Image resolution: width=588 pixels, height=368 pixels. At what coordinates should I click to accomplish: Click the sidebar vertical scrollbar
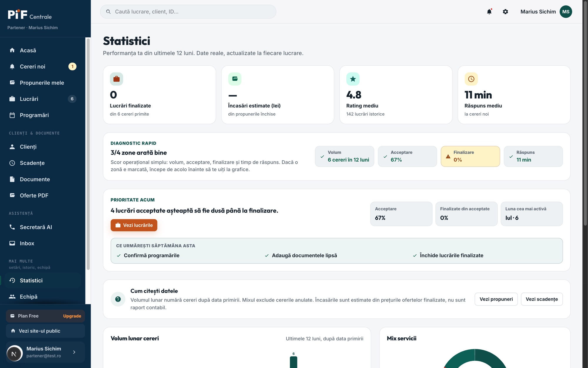[x=88, y=154]
